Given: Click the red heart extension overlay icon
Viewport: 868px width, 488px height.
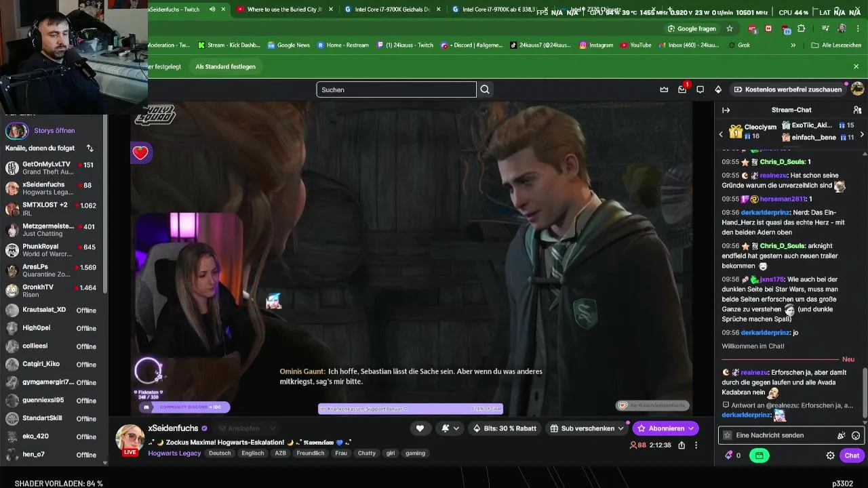Looking at the screenshot, I should point(140,152).
